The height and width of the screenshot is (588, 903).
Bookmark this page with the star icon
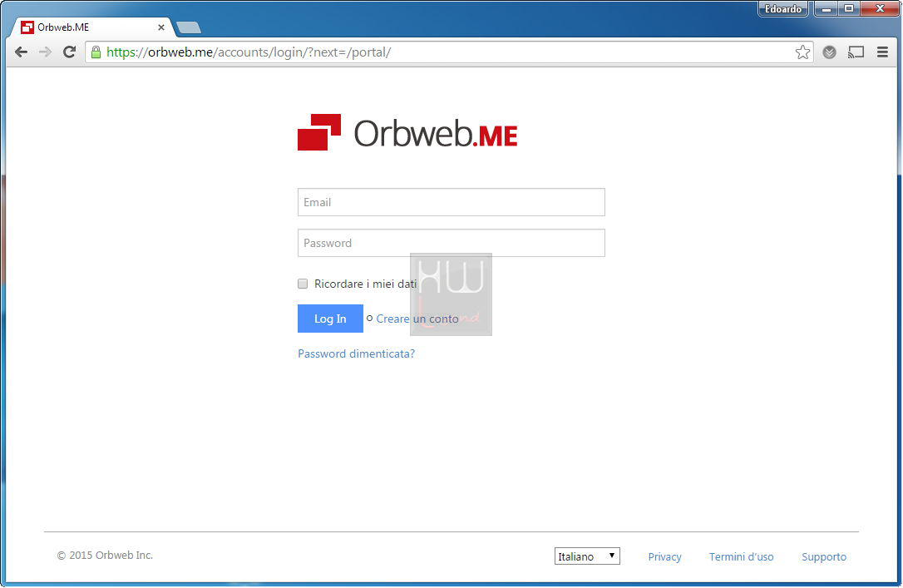coord(802,52)
